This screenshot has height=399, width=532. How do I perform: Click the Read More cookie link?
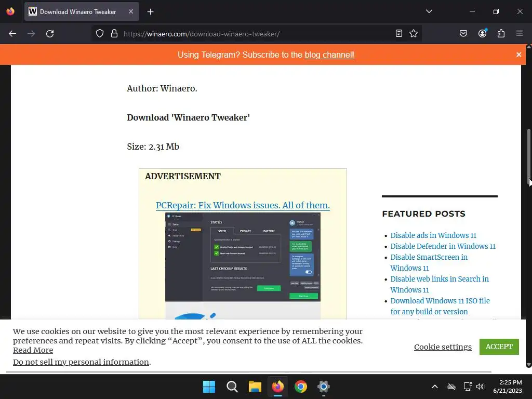pyautogui.click(x=33, y=350)
